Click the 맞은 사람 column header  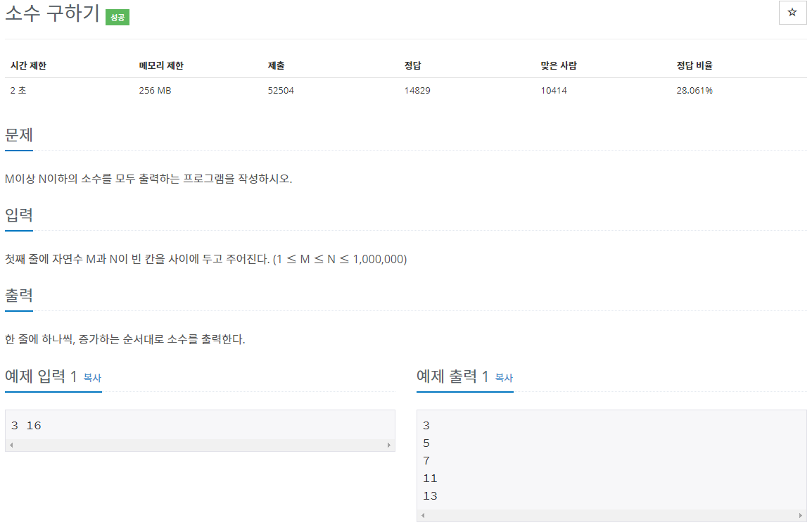[x=559, y=65]
